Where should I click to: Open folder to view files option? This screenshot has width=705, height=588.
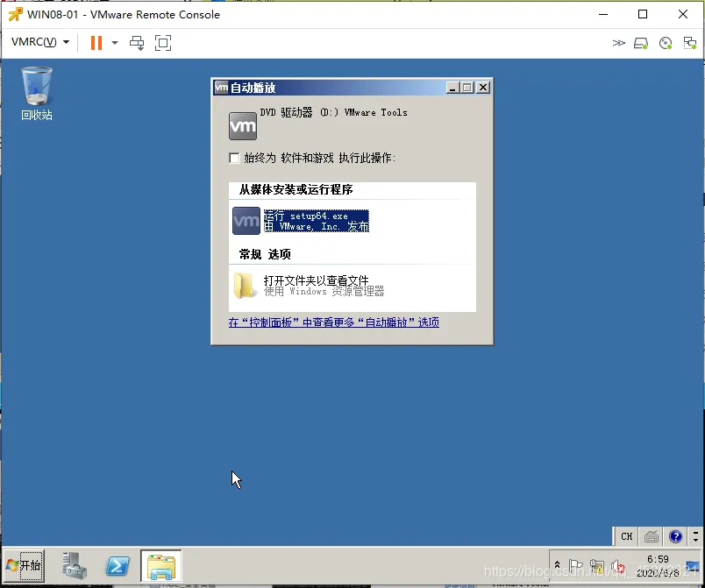(324, 286)
